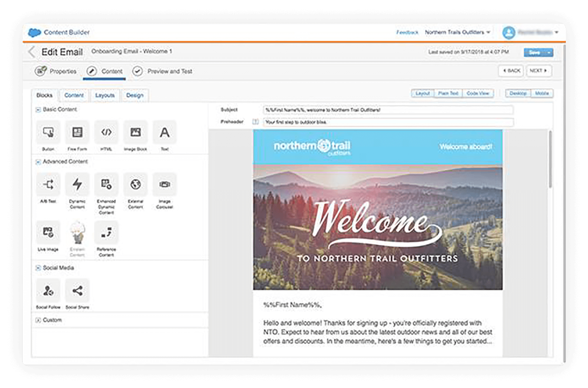
Task: Switch to the Content tab in left panel
Action: (x=74, y=96)
